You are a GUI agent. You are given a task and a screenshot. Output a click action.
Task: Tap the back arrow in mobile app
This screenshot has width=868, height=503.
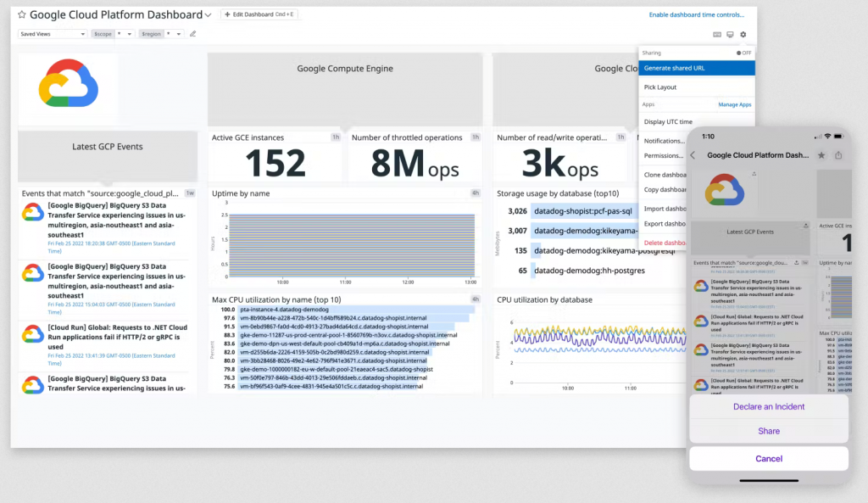click(x=693, y=155)
